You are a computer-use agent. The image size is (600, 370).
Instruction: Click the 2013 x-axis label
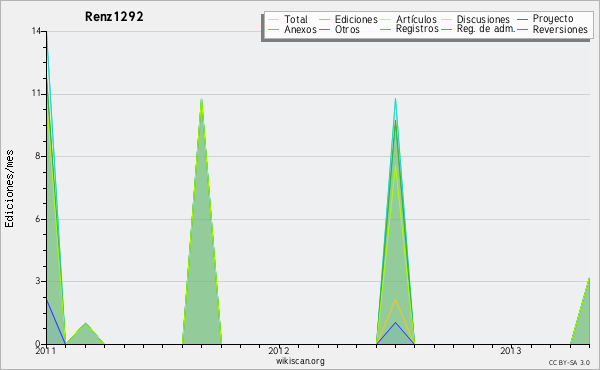click(511, 351)
